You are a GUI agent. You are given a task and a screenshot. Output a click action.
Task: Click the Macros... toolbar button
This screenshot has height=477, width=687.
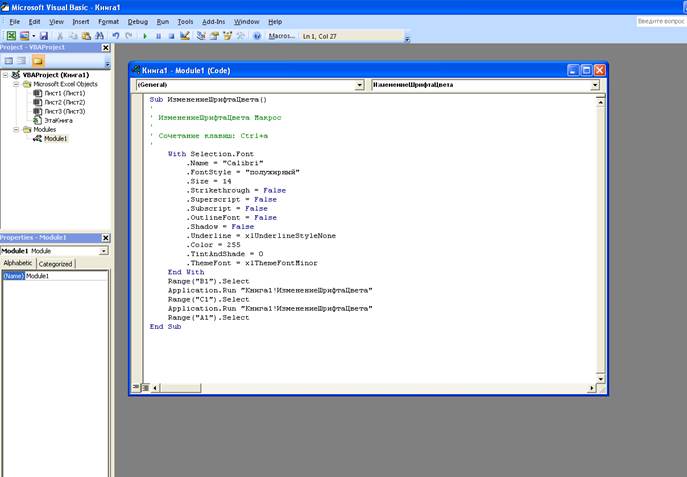click(281, 36)
